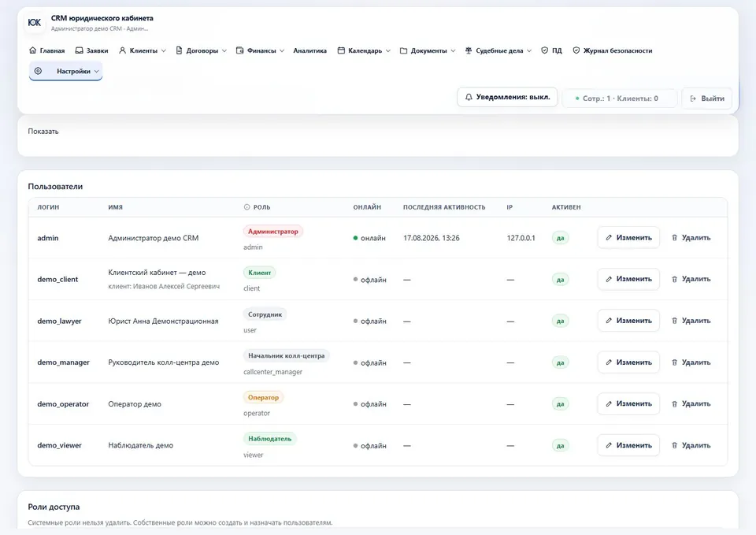The width and height of the screenshot is (756, 535).
Task: Click the ПОСЛЕДНЯЯ АКТИВНОСТЬ column header
Action: (x=444, y=207)
